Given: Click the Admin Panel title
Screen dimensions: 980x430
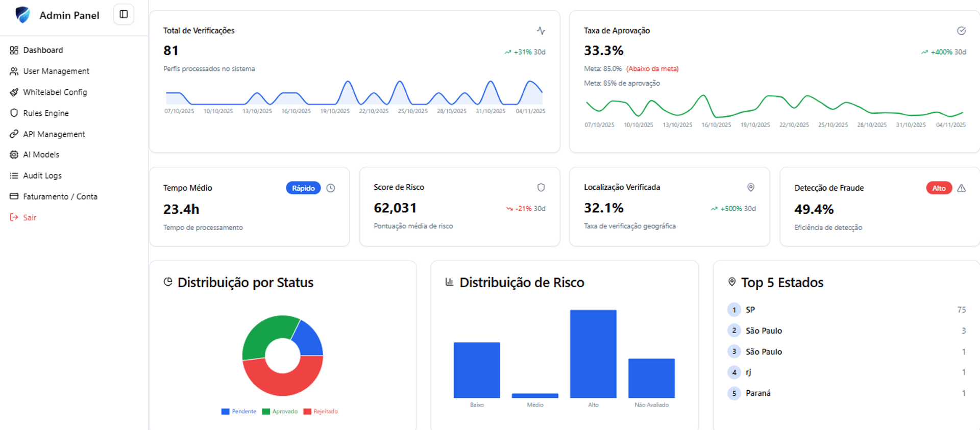Looking at the screenshot, I should pyautogui.click(x=69, y=15).
